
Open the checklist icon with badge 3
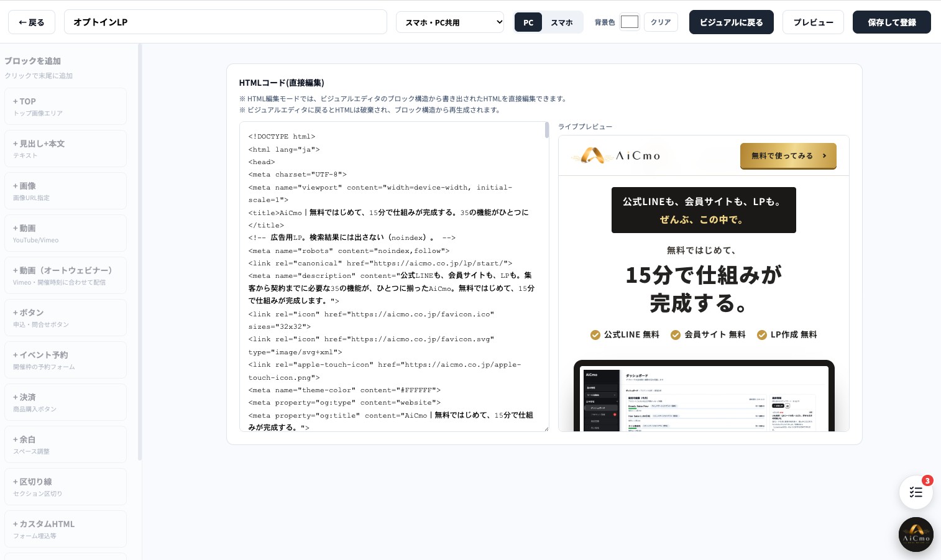pos(916,492)
